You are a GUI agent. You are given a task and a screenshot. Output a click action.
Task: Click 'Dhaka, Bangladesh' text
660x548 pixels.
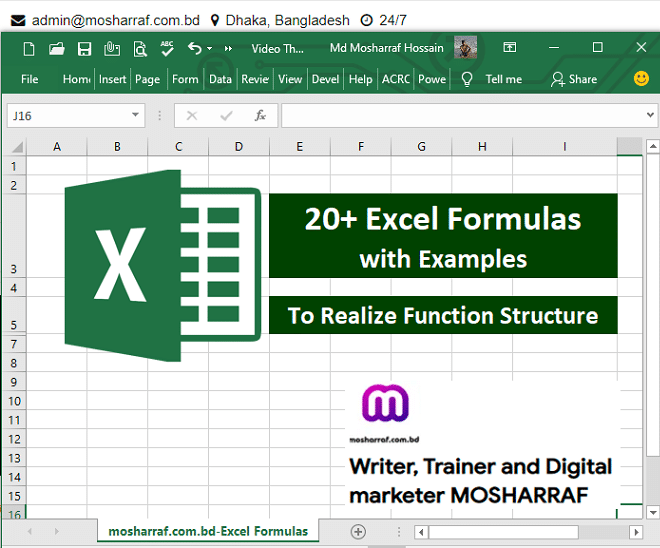tap(287, 20)
